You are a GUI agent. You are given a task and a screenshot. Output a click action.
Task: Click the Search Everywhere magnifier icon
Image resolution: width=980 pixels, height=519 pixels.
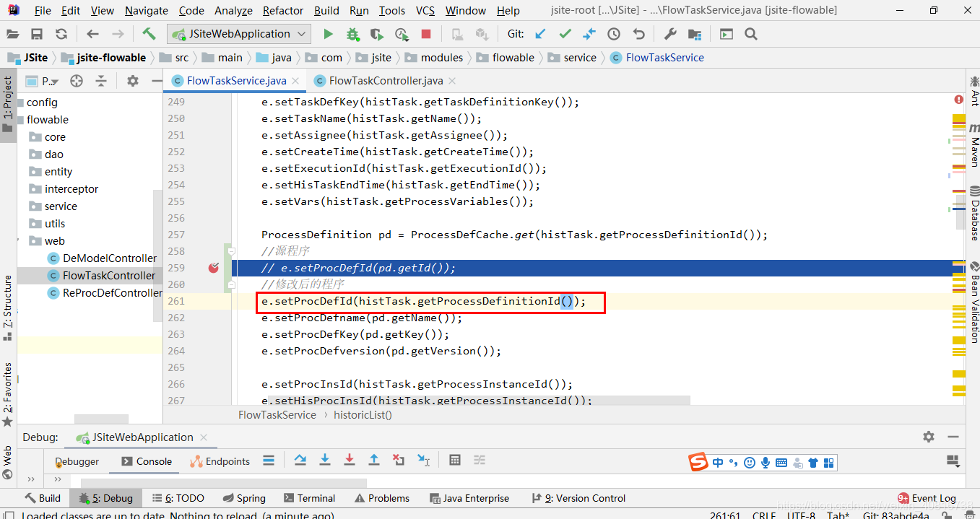[x=751, y=34]
